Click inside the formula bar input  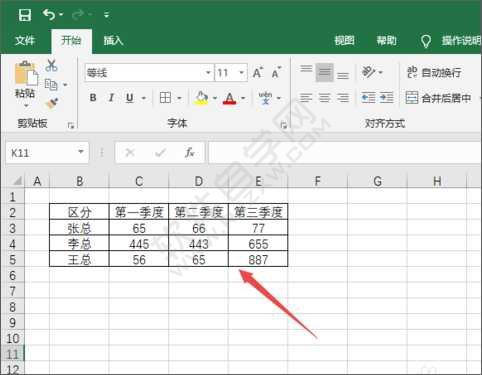click(345, 153)
